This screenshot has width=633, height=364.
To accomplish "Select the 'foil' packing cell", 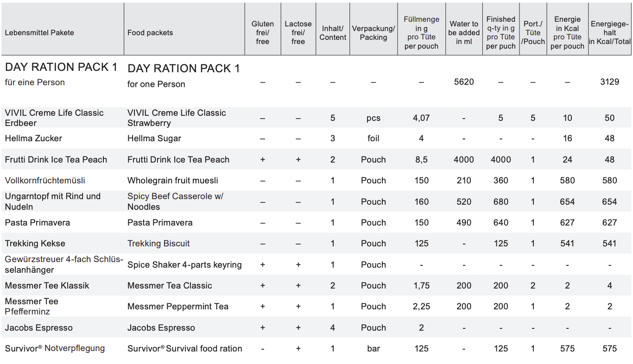I will pyautogui.click(x=373, y=138).
